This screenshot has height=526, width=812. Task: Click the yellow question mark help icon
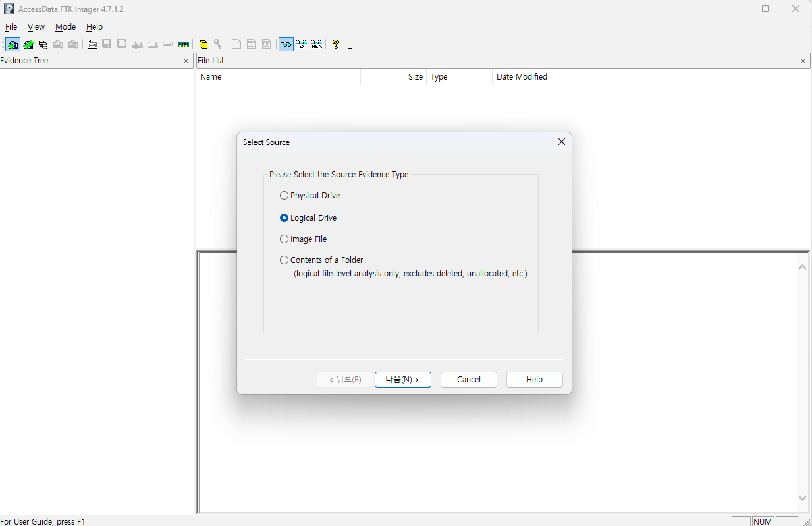point(335,44)
